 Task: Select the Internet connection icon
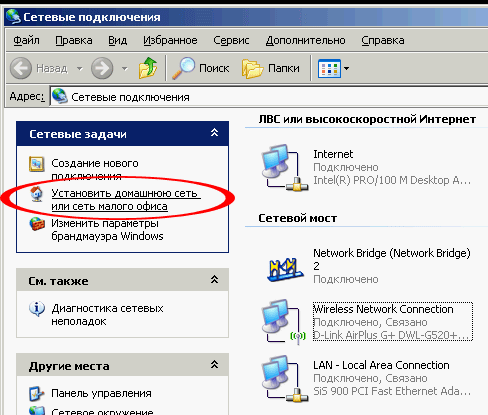click(x=285, y=168)
